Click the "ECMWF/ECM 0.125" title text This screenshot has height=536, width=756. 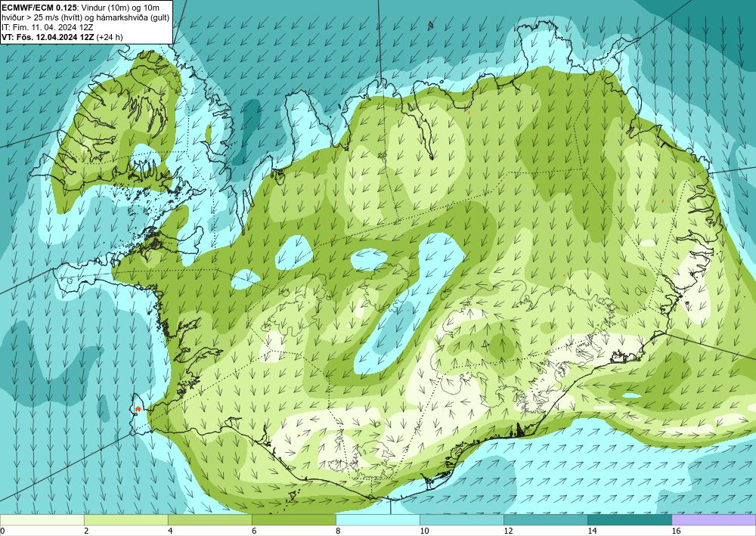(38, 8)
